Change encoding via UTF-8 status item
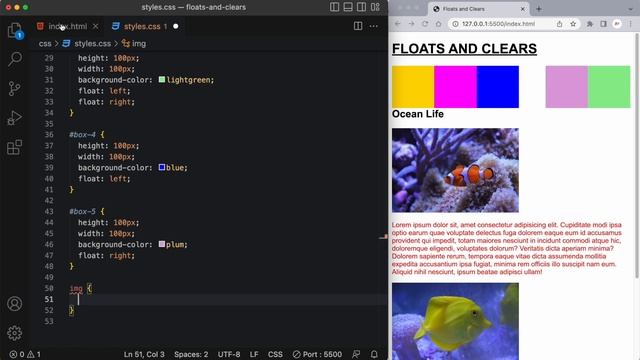Image resolution: width=640 pixels, height=360 pixels. (x=229, y=354)
